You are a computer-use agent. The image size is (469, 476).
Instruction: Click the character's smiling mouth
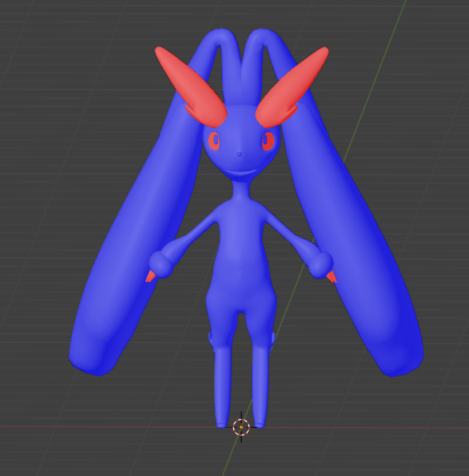241,172
